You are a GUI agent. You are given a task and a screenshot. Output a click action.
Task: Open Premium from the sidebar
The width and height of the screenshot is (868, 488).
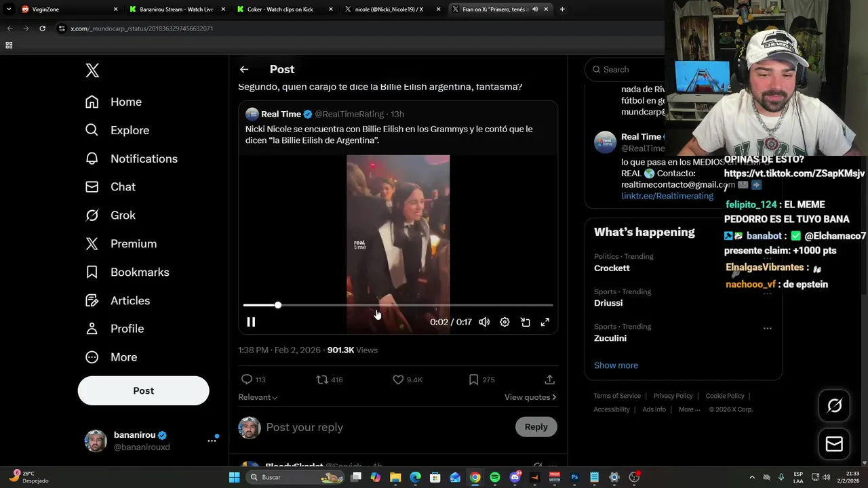tap(121, 244)
